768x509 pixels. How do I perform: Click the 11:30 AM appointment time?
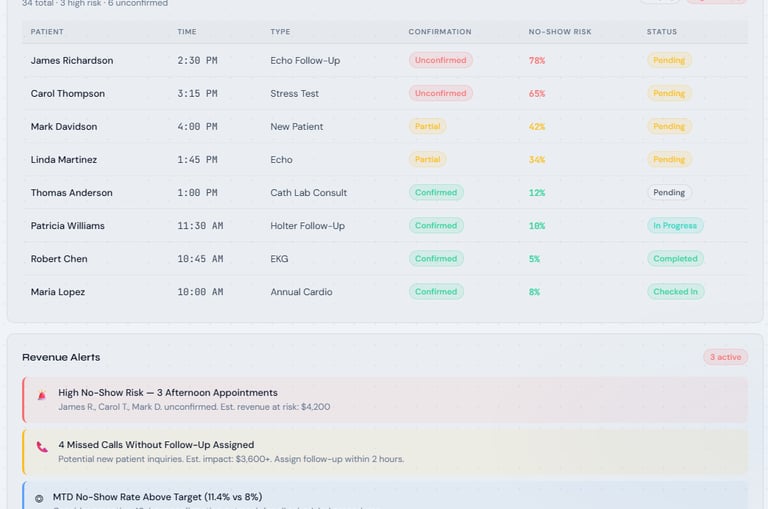click(200, 226)
